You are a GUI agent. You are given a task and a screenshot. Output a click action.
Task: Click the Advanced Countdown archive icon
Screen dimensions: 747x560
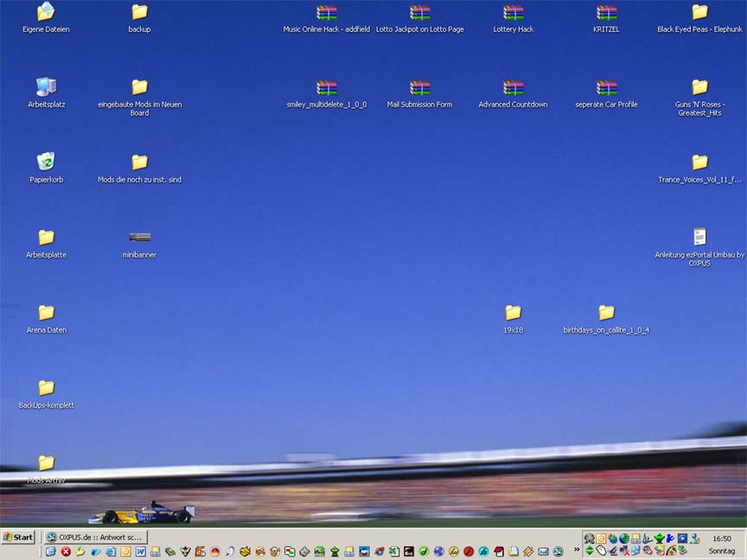tap(513, 88)
